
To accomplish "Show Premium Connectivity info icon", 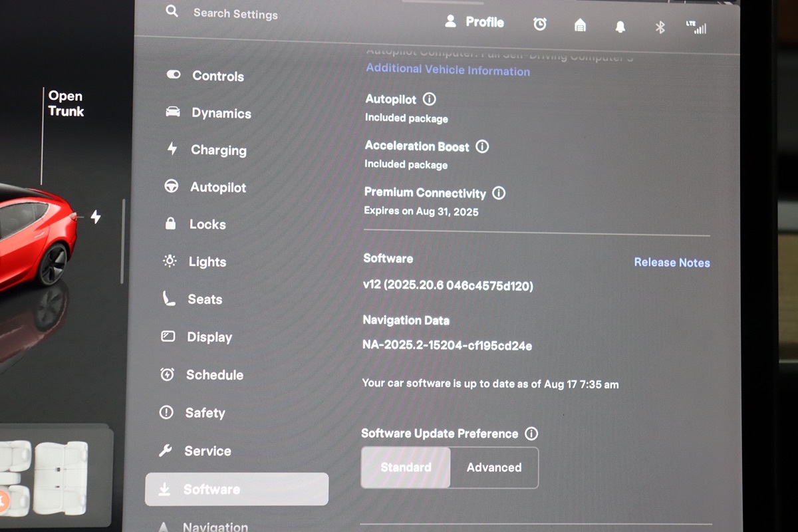I will coord(499,194).
